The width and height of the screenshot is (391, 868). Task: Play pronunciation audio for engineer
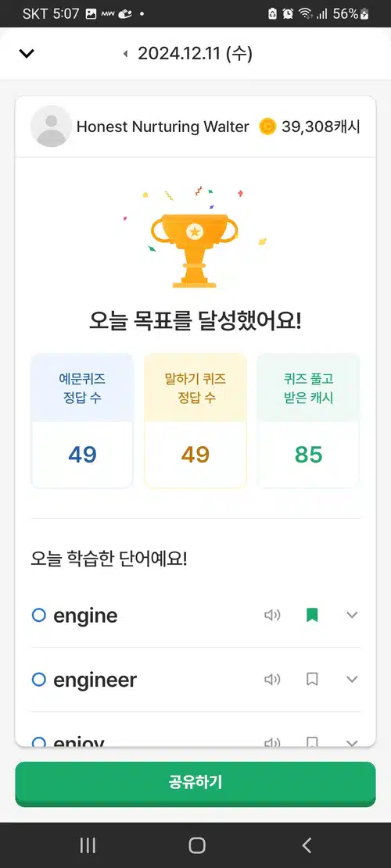(272, 679)
